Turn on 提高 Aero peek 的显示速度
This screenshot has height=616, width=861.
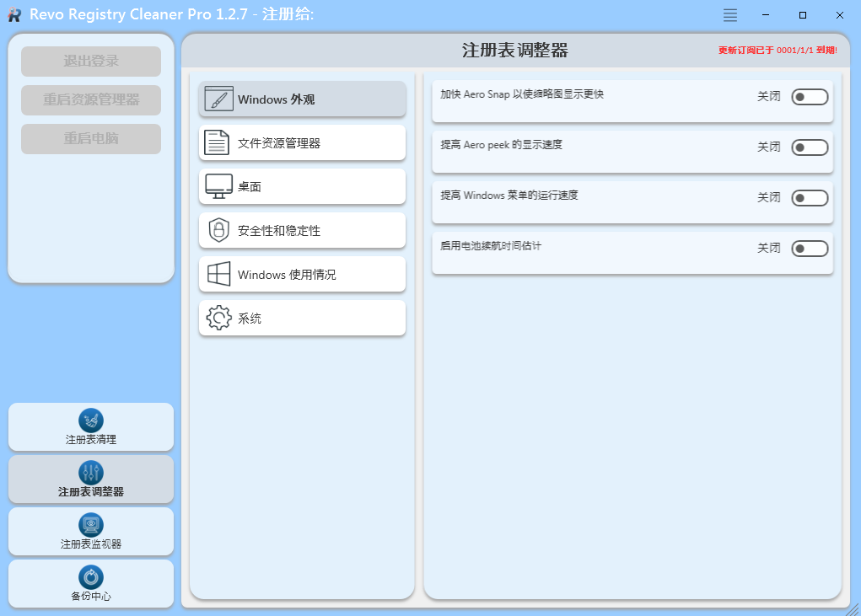click(809, 147)
